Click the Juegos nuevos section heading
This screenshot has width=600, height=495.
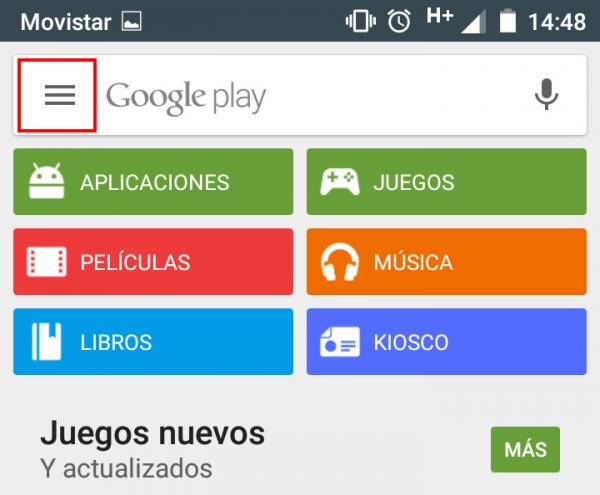152,433
